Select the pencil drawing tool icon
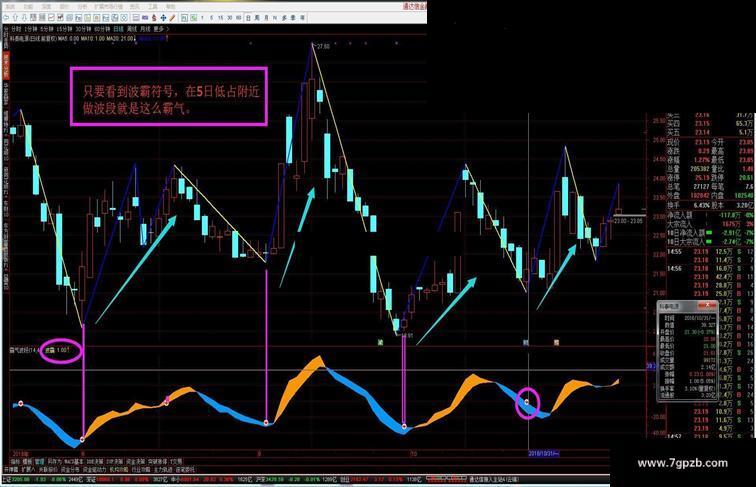This screenshot has width=756, height=487. coord(172,18)
